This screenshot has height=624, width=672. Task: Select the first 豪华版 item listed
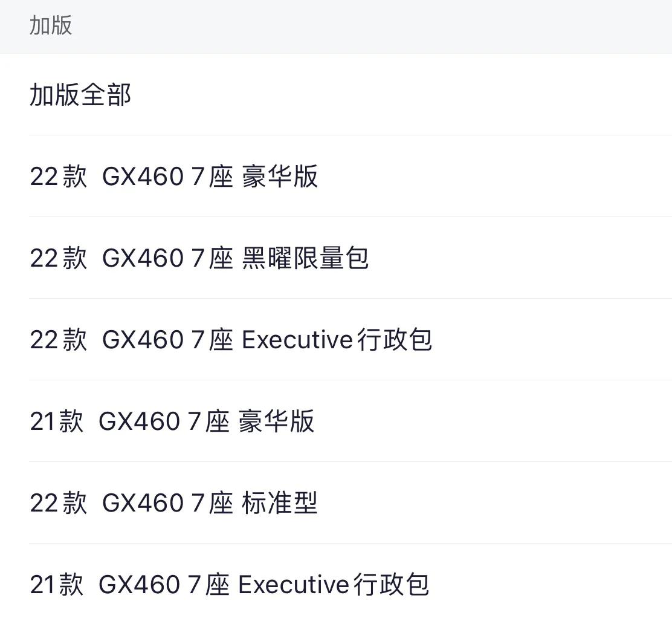click(x=174, y=177)
